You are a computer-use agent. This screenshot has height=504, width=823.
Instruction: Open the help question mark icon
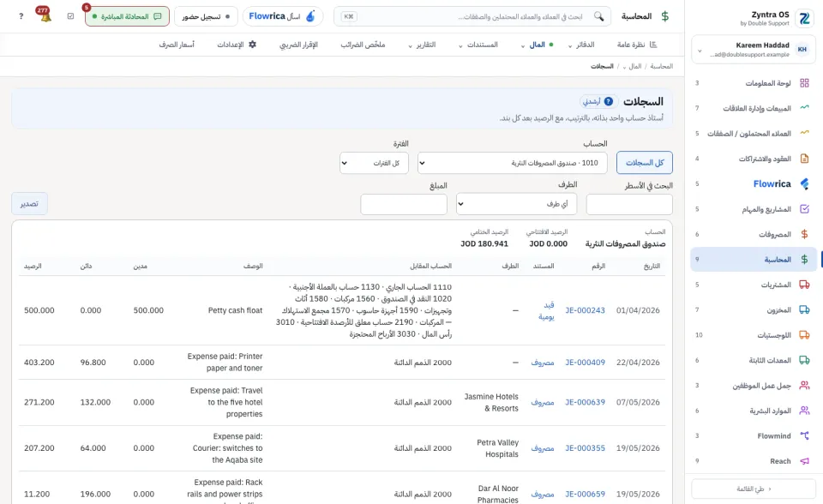tap(21, 16)
